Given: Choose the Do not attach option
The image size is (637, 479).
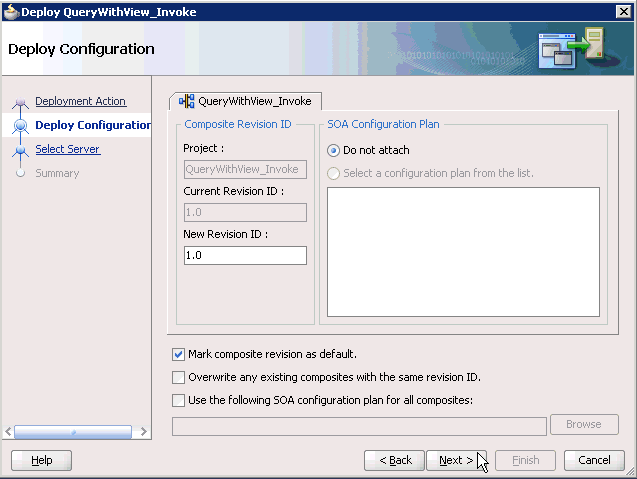Looking at the screenshot, I should [x=333, y=151].
